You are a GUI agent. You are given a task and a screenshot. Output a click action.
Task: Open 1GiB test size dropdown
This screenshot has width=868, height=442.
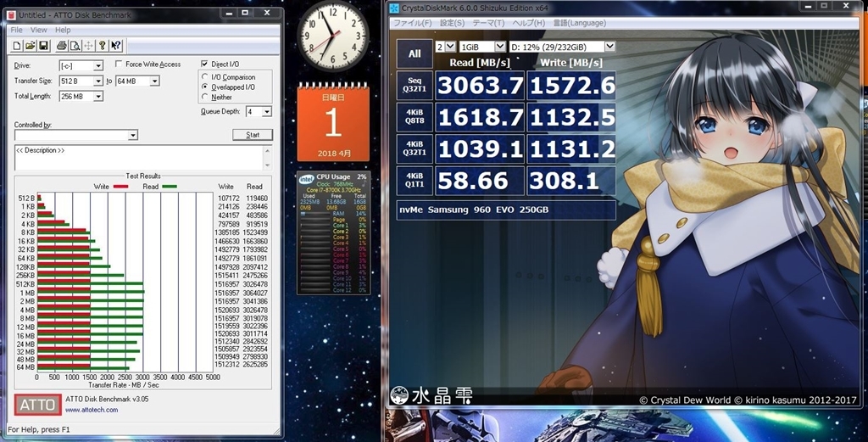pyautogui.click(x=482, y=47)
